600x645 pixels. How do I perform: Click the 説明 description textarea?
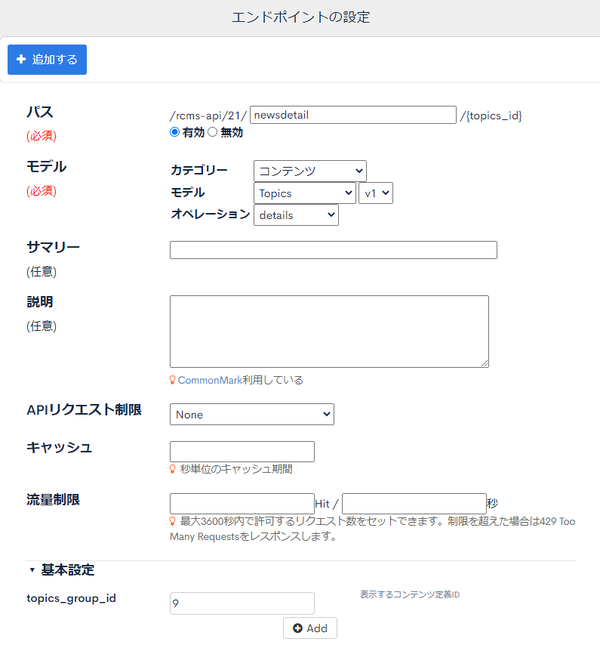(x=329, y=331)
